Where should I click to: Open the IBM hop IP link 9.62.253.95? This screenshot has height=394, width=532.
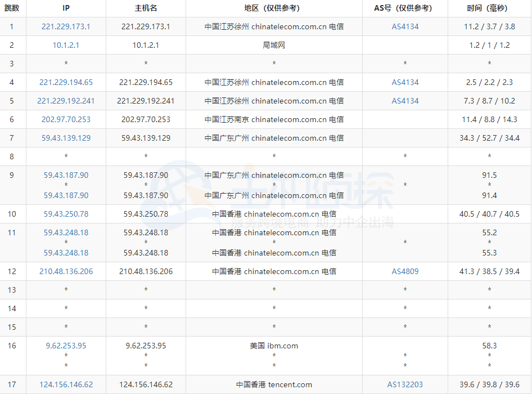pos(66,346)
